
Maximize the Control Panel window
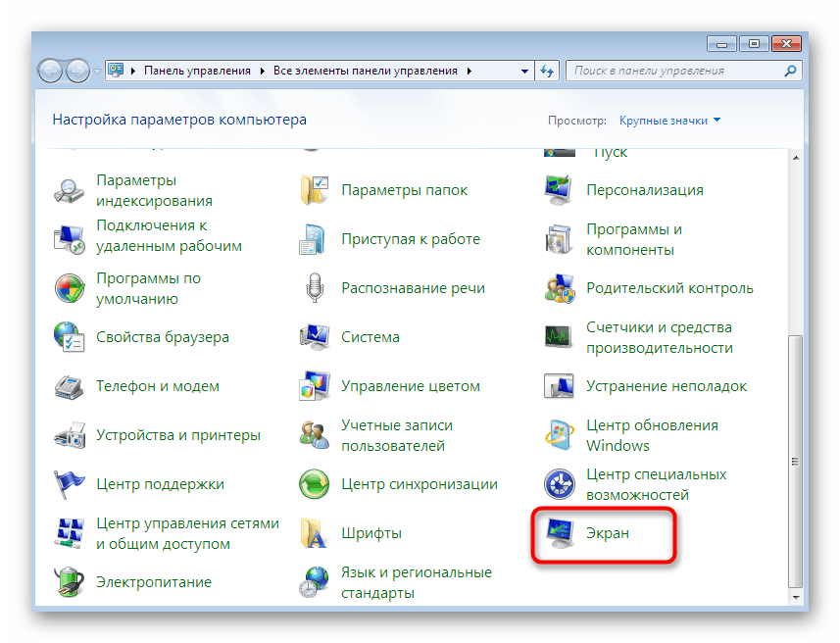click(x=754, y=43)
